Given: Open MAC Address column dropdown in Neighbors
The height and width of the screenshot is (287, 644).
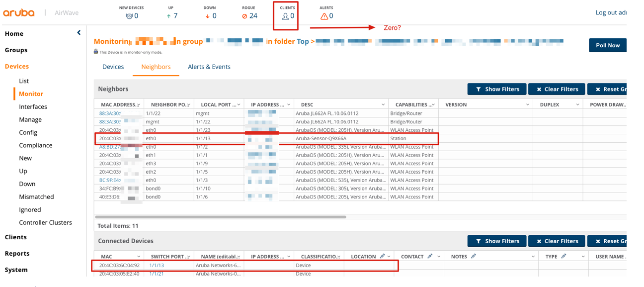Looking at the screenshot, I should tap(139, 104).
